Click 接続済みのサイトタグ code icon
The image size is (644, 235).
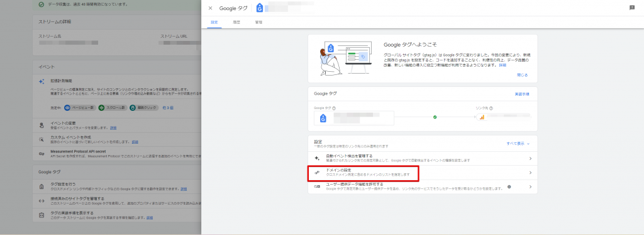coord(42,201)
